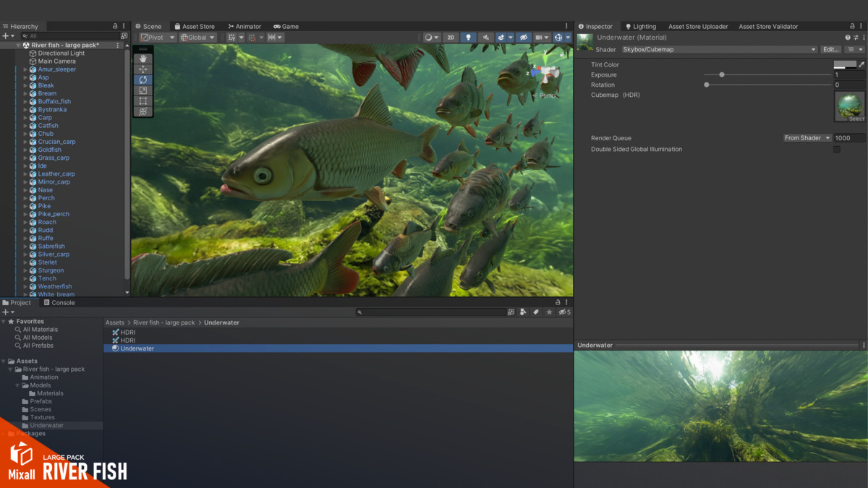Select the Move tool
The width and height of the screenshot is (868, 488).
(x=143, y=69)
